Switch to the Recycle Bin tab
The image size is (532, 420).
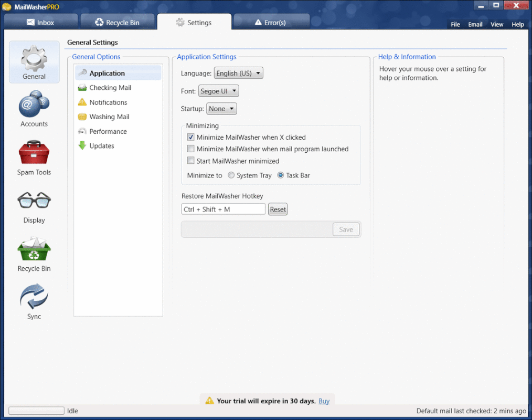pyautogui.click(x=118, y=22)
